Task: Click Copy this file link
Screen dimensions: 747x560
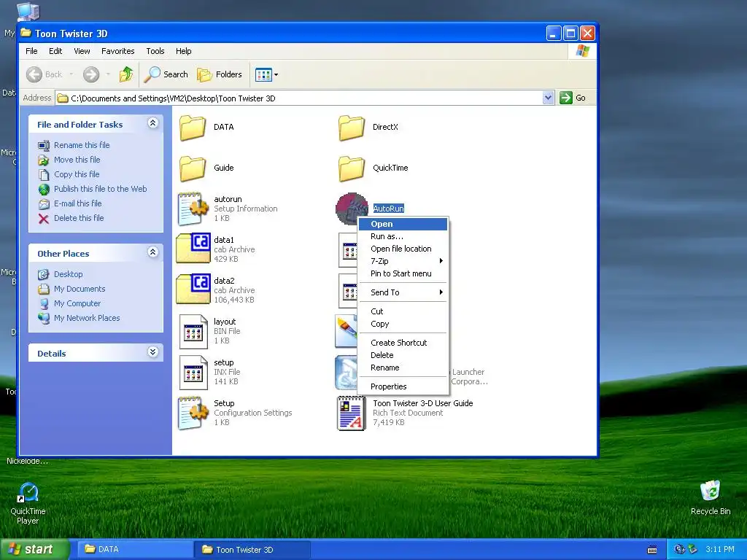Action: point(77,174)
